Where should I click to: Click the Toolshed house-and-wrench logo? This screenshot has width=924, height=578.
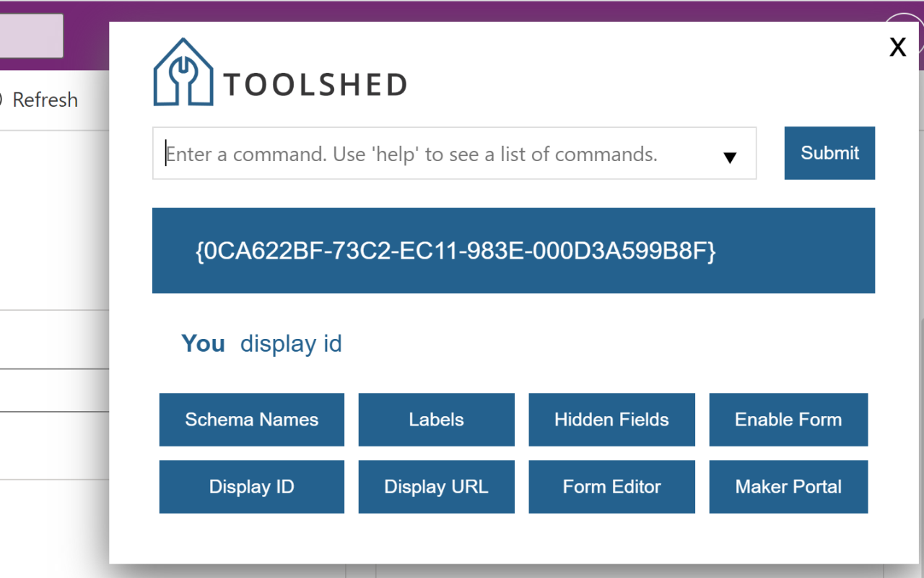pyautogui.click(x=183, y=71)
